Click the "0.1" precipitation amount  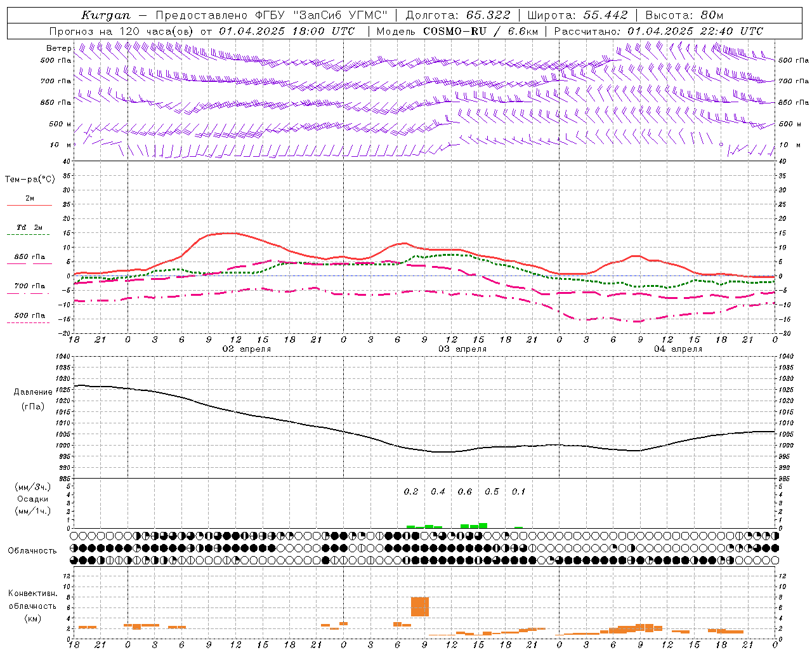pos(518,492)
